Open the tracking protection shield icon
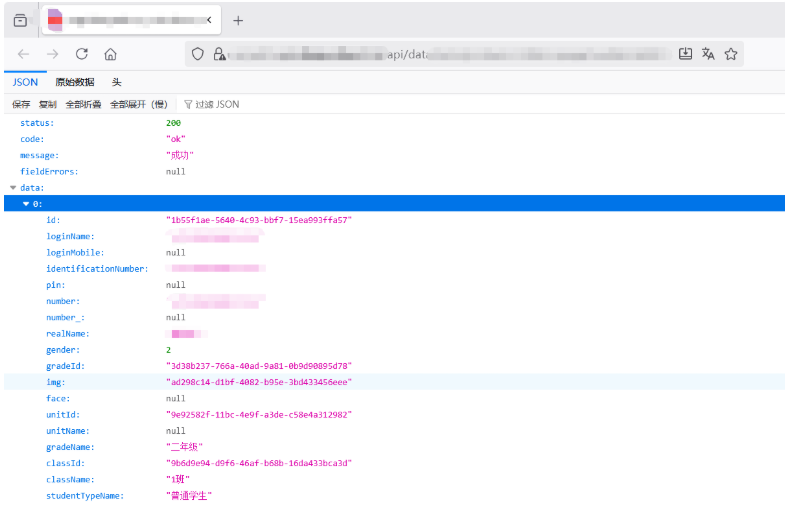 click(x=198, y=54)
